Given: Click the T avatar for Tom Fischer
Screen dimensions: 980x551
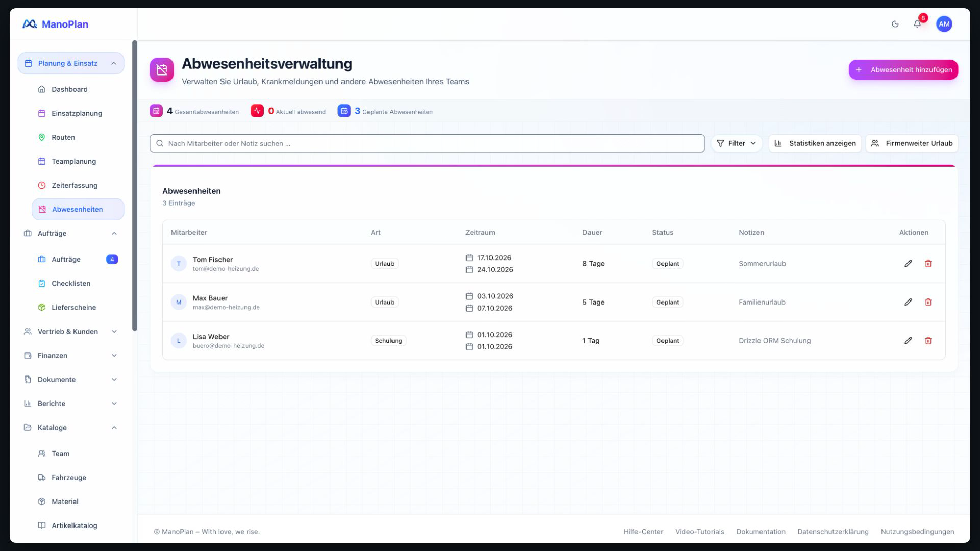Looking at the screenshot, I should [x=179, y=264].
